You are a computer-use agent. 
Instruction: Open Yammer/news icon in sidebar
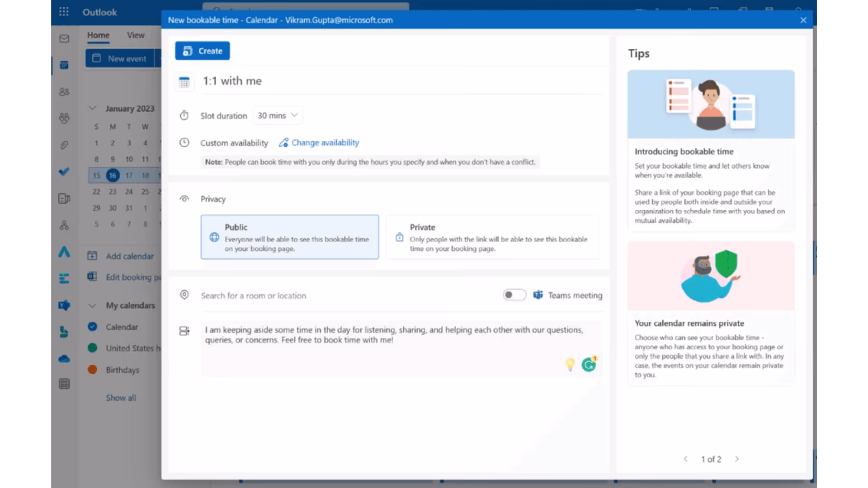(x=64, y=198)
